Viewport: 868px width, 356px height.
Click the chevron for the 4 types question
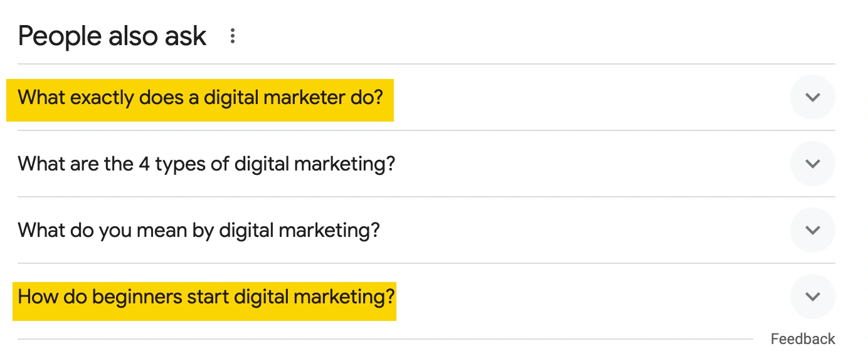pos(812,164)
